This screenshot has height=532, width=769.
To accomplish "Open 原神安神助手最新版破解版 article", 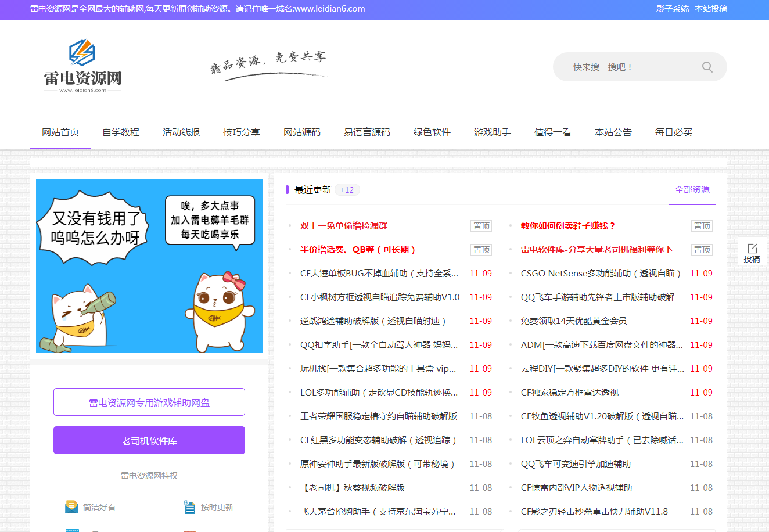I will coord(377,464).
